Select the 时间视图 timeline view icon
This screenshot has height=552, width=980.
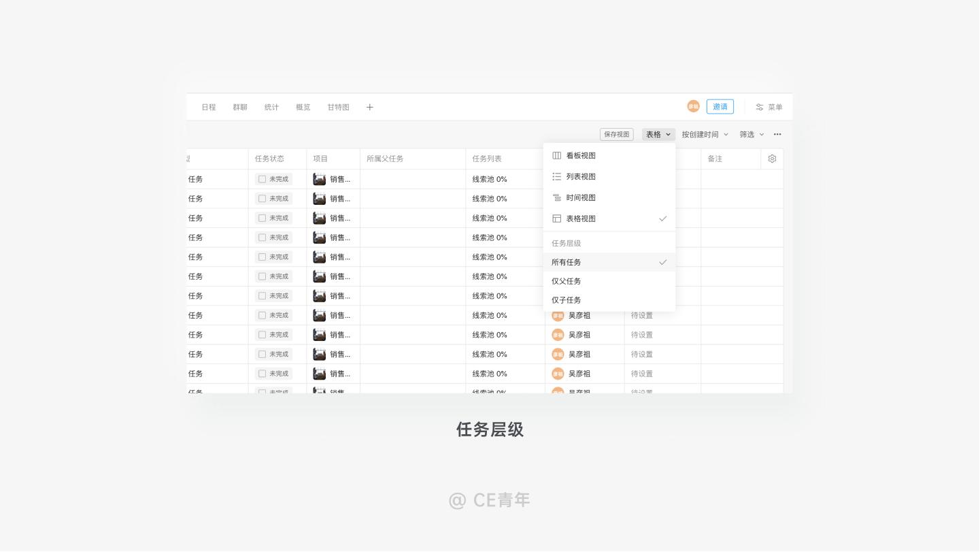click(x=557, y=197)
